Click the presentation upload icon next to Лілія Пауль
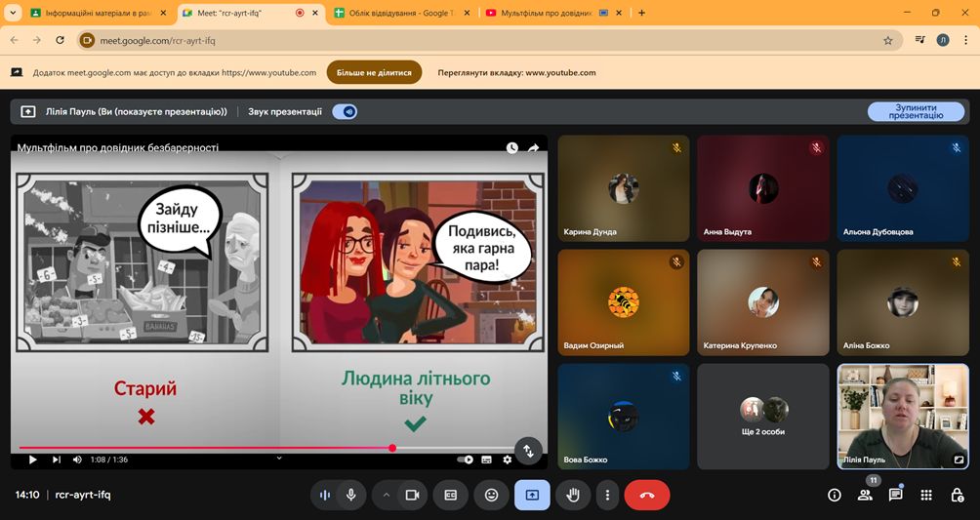The width and height of the screenshot is (980, 520). (x=27, y=112)
